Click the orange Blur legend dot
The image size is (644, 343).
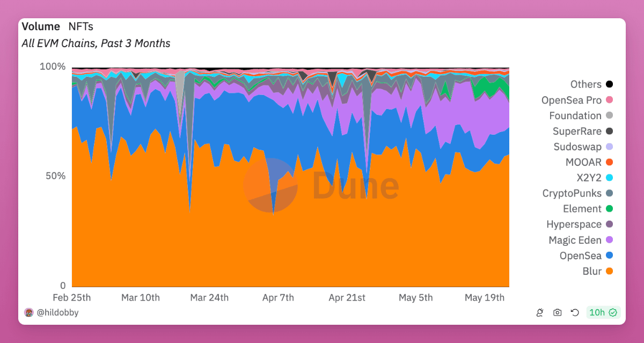tap(609, 271)
